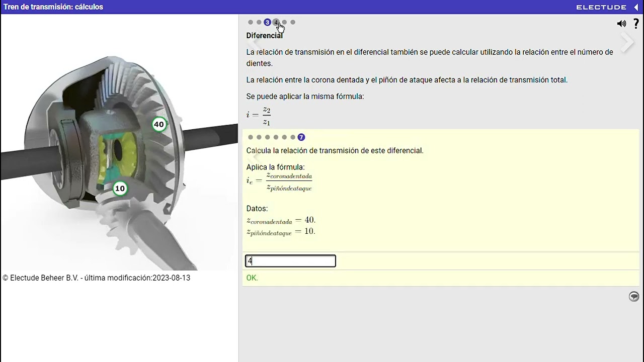
Task: Click the 10 tooth label on pinion
Action: coord(120,189)
